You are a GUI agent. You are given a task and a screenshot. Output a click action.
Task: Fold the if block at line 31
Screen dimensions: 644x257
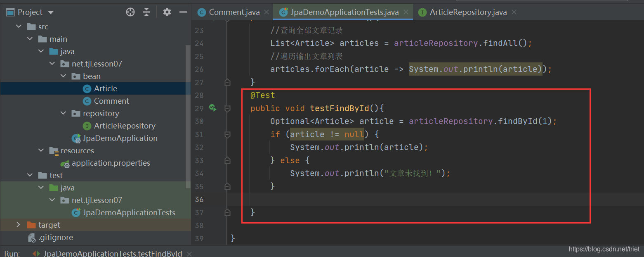coord(227,134)
